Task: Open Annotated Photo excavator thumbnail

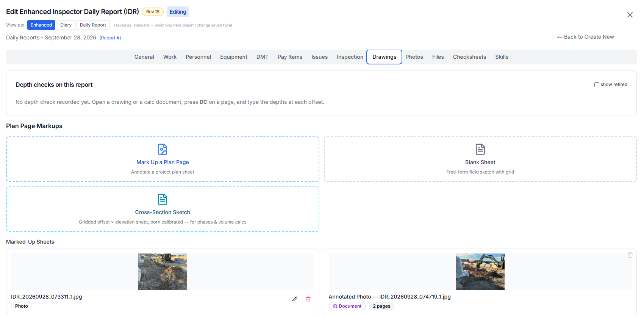Action: (480, 272)
